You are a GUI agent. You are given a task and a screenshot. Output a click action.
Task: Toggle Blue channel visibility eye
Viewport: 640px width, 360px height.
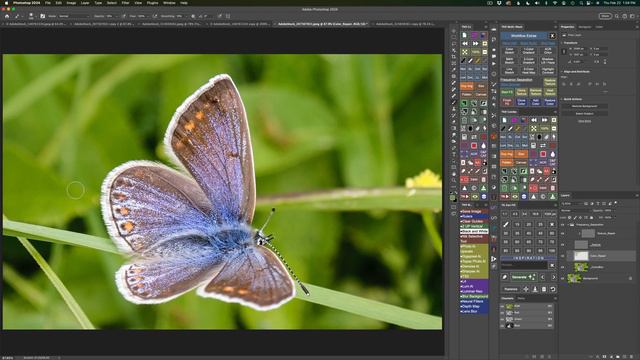coord(502,326)
